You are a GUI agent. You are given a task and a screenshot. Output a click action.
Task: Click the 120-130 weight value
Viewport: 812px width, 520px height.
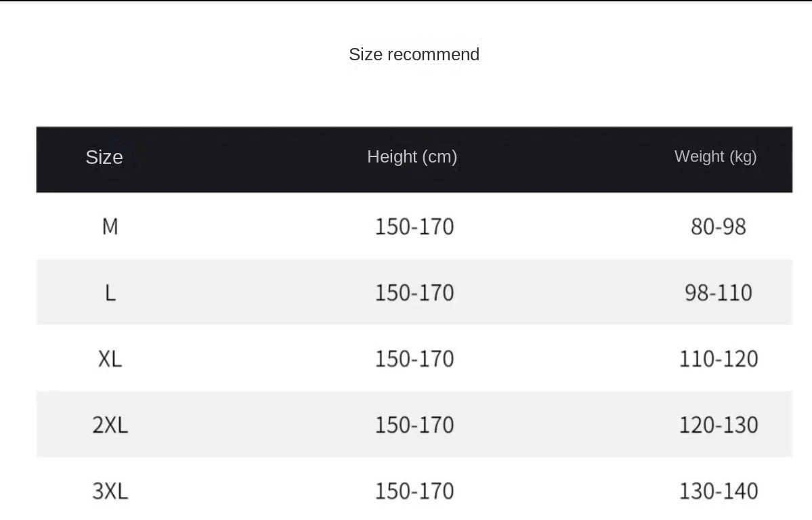pos(718,425)
